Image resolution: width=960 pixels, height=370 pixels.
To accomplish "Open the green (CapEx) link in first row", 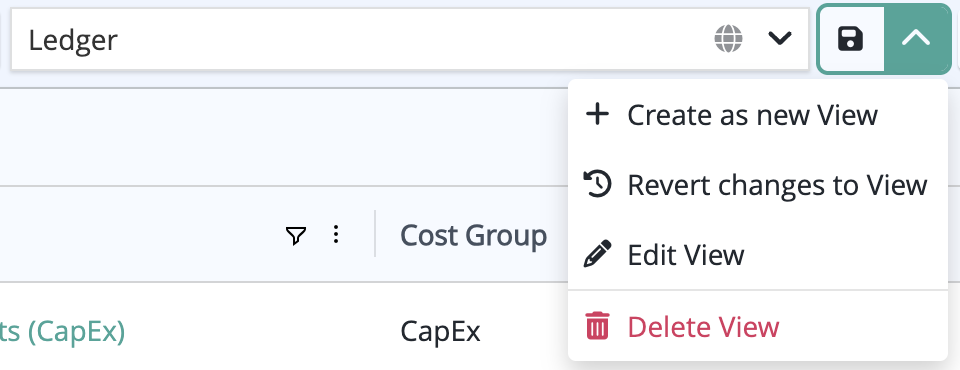I will pyautogui.click(x=62, y=332).
